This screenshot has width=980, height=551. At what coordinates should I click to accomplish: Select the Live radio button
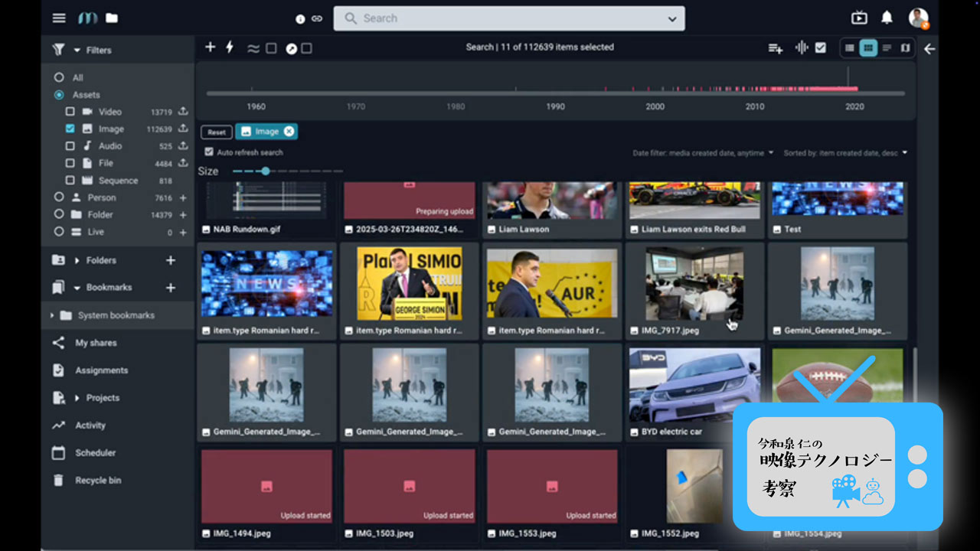(x=59, y=232)
